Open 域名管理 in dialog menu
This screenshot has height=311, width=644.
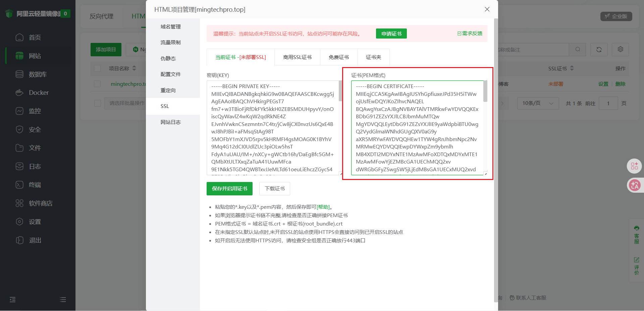click(170, 27)
